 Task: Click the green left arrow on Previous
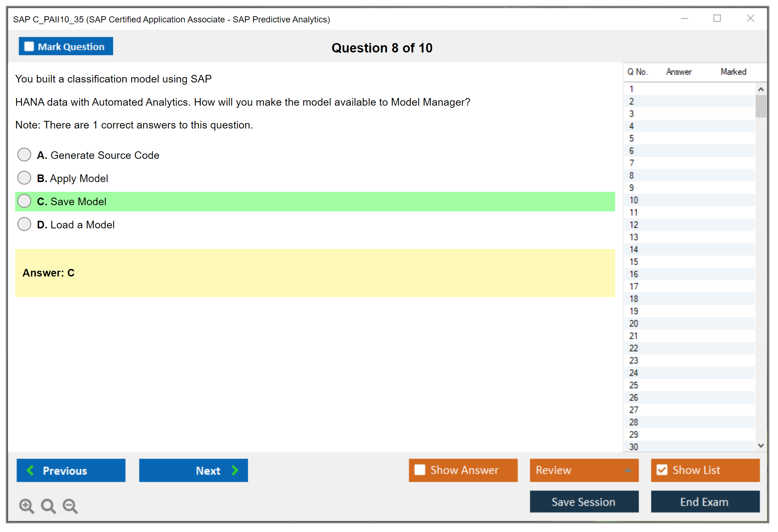(30, 470)
